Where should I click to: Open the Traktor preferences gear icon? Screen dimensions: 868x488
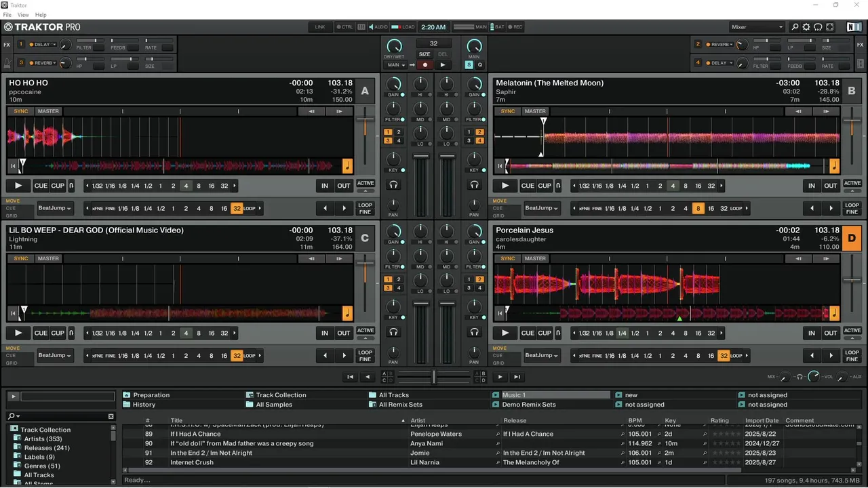[x=806, y=27]
